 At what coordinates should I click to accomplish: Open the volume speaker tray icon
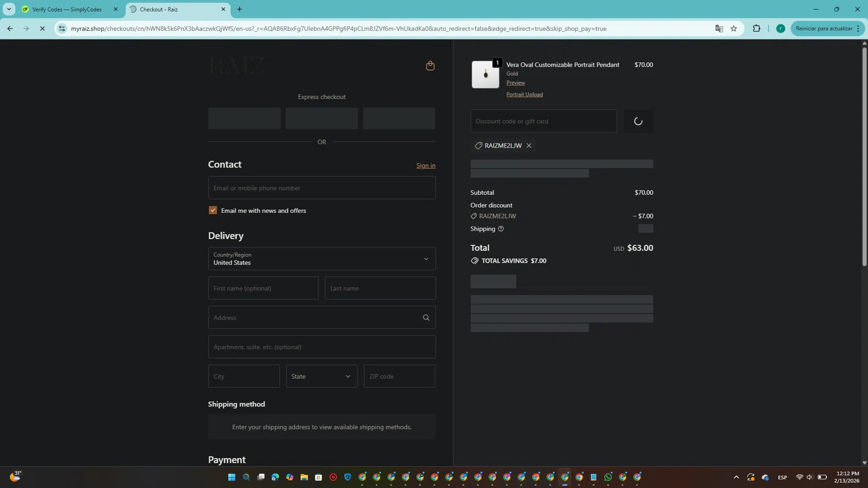point(810,477)
